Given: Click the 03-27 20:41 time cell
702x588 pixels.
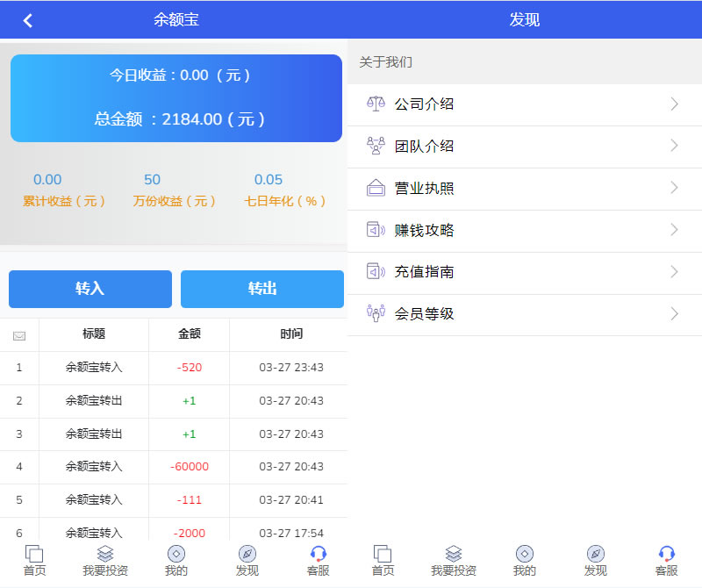Looking at the screenshot, I should tap(291, 499).
